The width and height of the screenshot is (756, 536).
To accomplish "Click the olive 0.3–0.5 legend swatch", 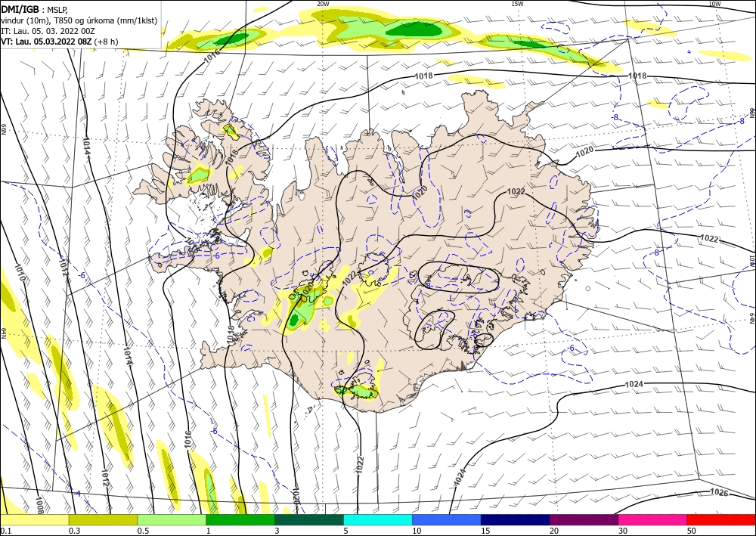I will pyautogui.click(x=103, y=519).
